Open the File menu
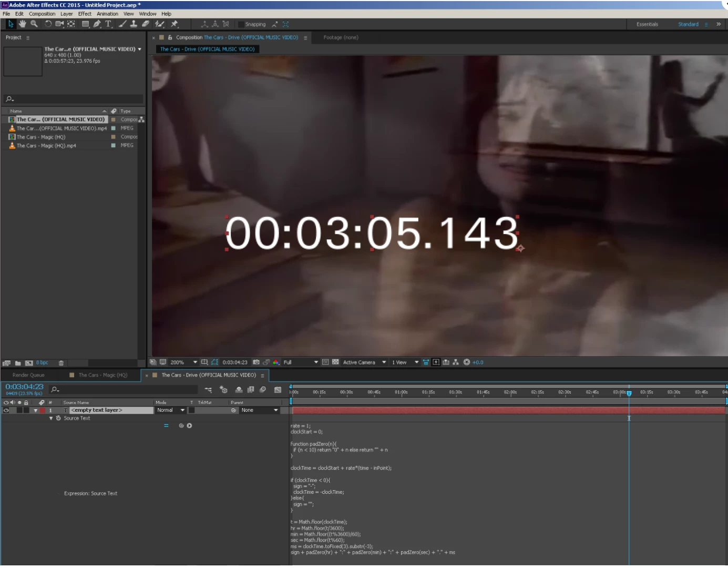 (6, 14)
